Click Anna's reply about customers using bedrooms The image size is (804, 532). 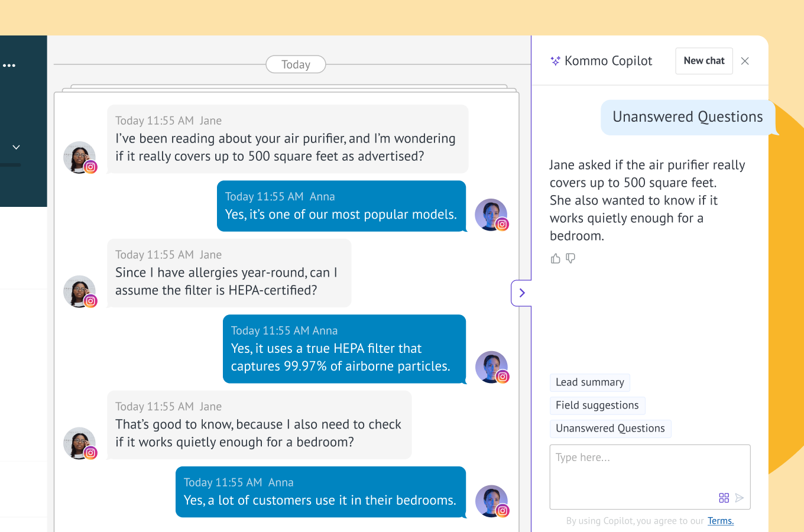320,492
